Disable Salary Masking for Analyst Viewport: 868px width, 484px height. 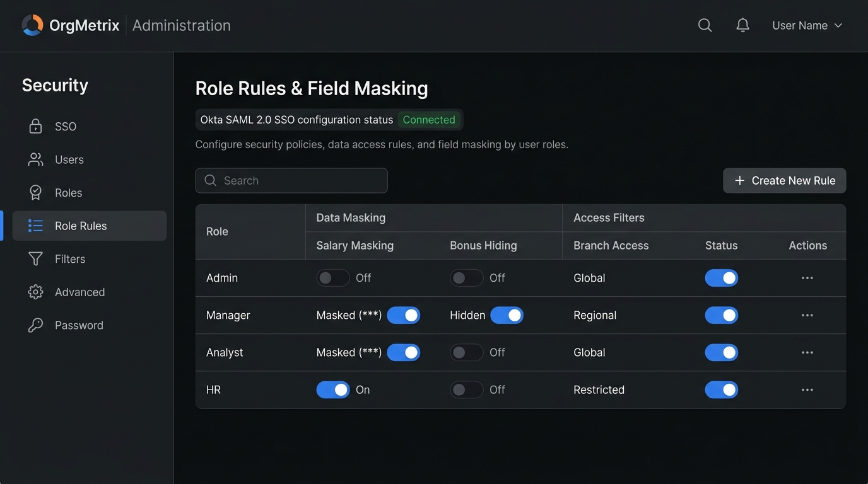point(404,352)
